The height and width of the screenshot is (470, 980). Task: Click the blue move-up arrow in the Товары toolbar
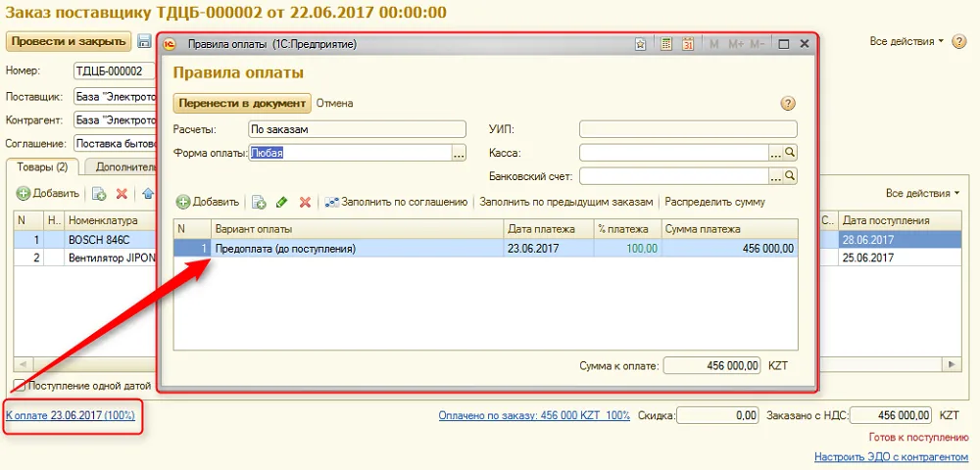(x=148, y=194)
